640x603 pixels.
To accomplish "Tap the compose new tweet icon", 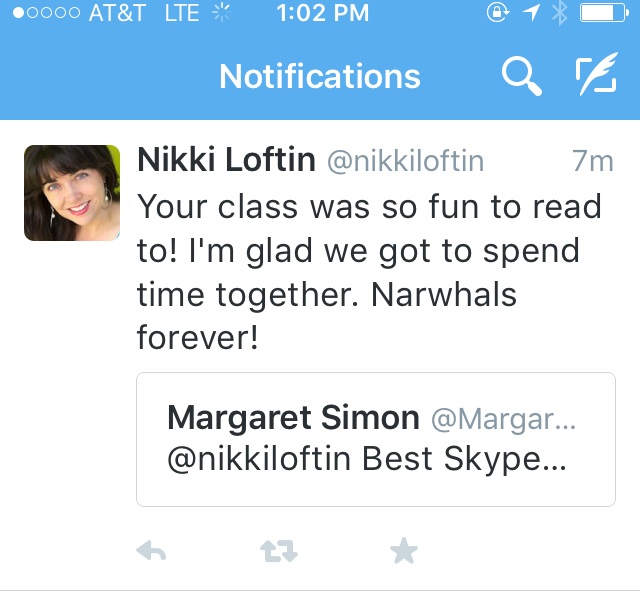I will [x=596, y=77].
